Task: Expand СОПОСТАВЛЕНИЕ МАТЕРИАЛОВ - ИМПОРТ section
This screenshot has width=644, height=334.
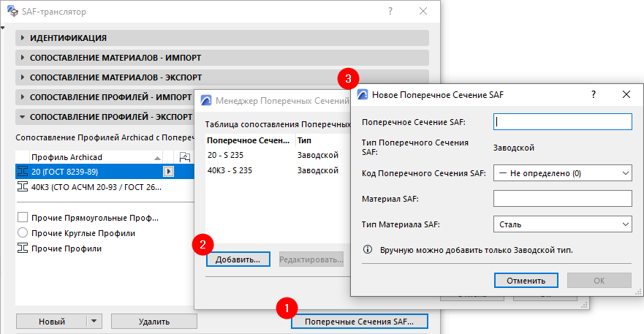Action: (x=222, y=58)
